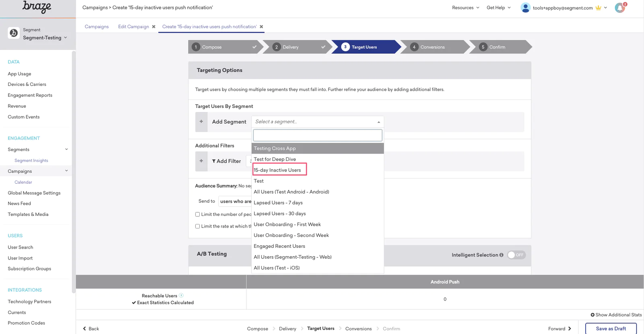The image size is (644, 334).
Task: Check Limit the number of people checkbox
Action: point(198,214)
